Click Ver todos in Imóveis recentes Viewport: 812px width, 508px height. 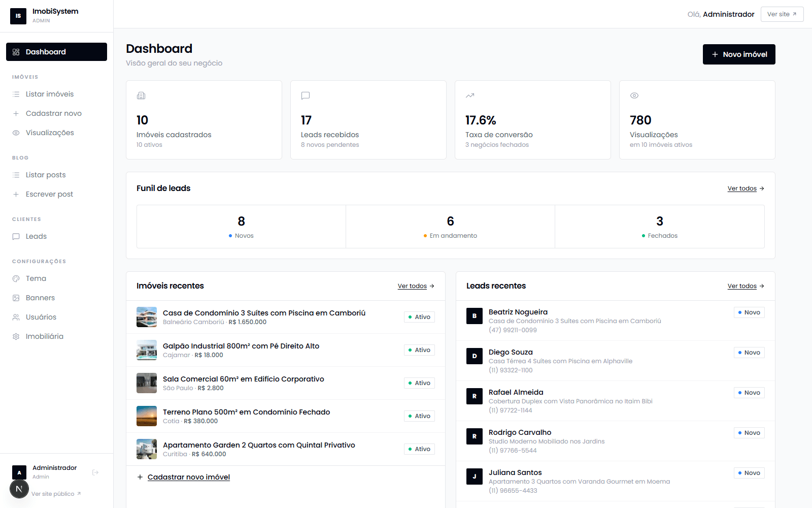pos(416,286)
